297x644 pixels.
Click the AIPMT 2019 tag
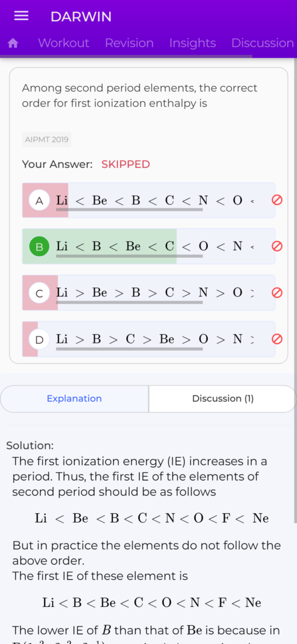click(46, 140)
